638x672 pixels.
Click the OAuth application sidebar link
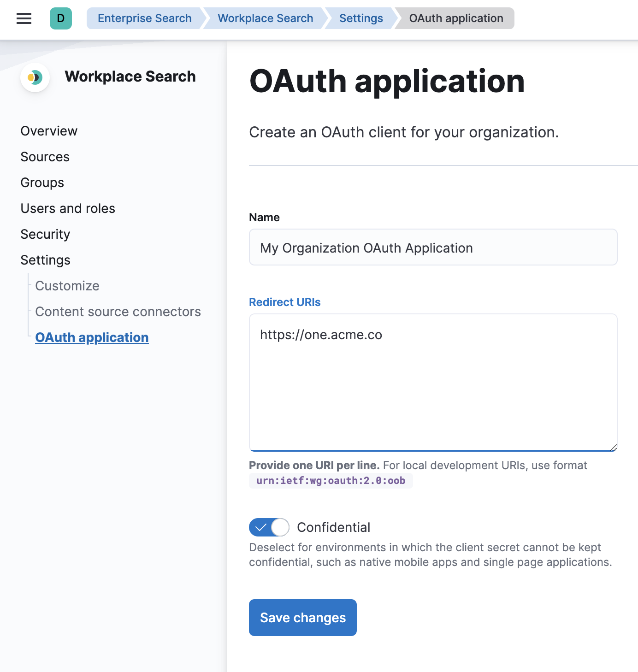point(92,337)
